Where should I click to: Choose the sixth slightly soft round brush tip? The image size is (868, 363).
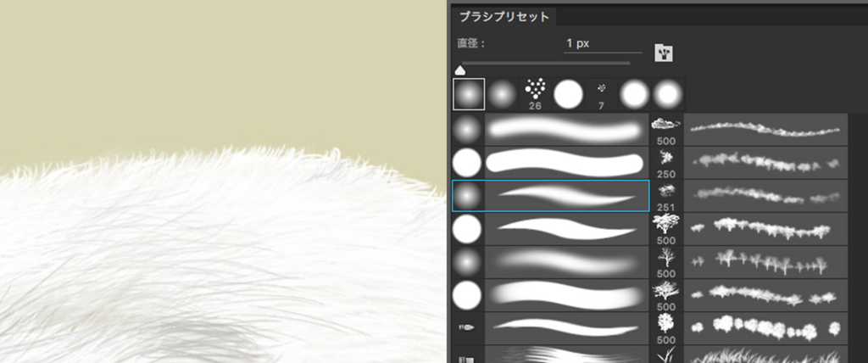[x=635, y=94]
